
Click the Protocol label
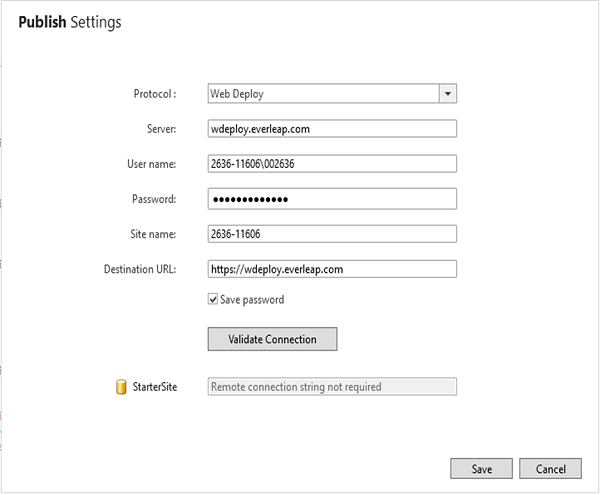pyautogui.click(x=154, y=94)
